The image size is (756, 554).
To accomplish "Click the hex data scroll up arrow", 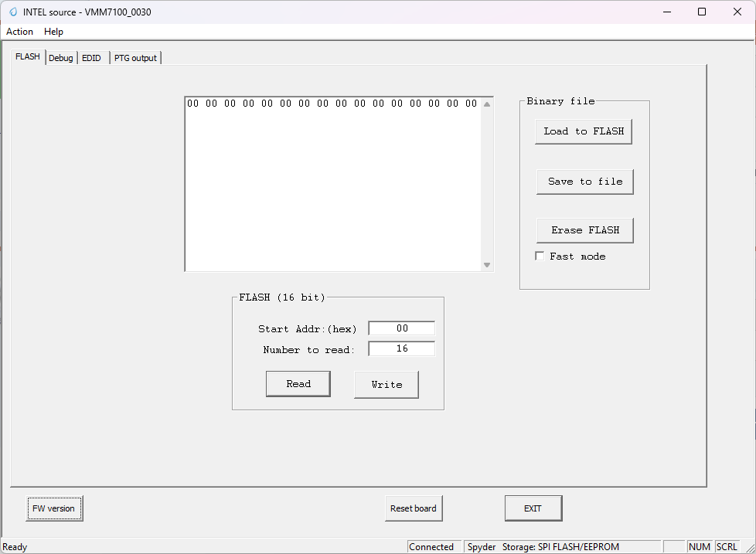I will coord(487,104).
